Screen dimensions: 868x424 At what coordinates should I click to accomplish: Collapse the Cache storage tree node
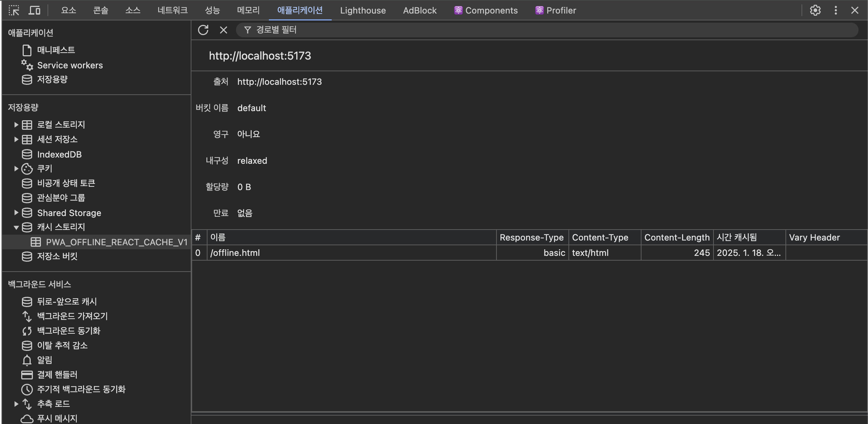coord(16,227)
